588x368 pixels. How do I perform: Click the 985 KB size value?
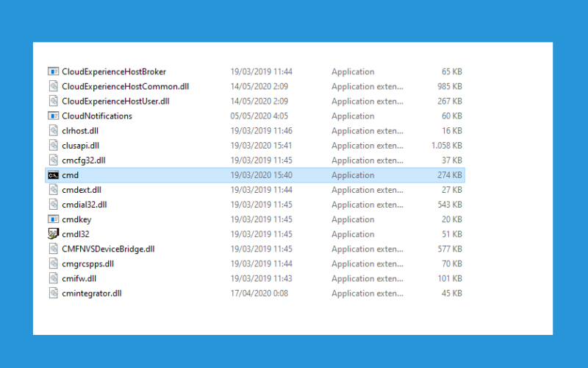tap(450, 86)
